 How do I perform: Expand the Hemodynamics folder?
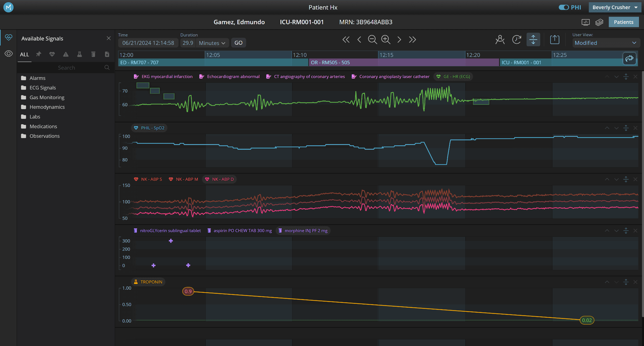point(47,107)
